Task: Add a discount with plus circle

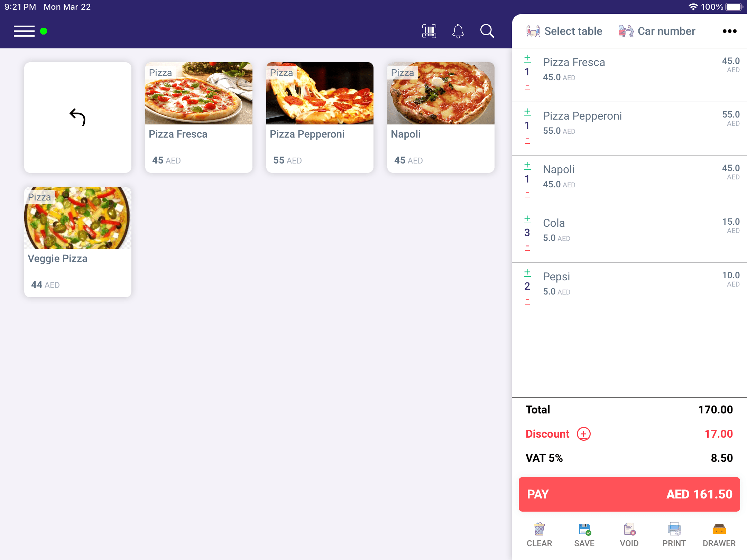Action: pyautogui.click(x=584, y=434)
